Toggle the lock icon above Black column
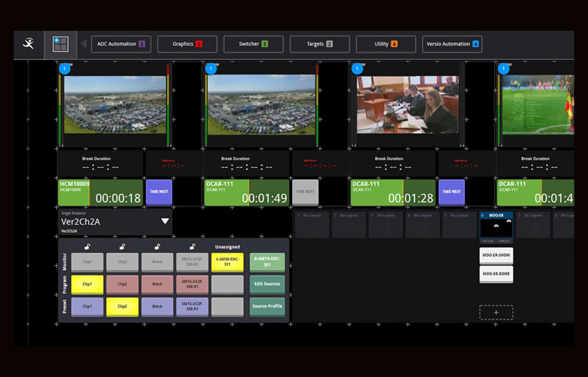 [157, 247]
